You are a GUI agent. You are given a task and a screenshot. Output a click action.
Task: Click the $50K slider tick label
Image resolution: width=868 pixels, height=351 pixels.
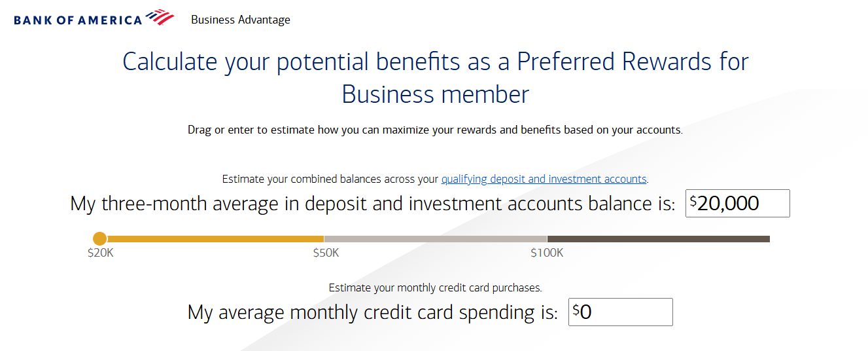(326, 253)
